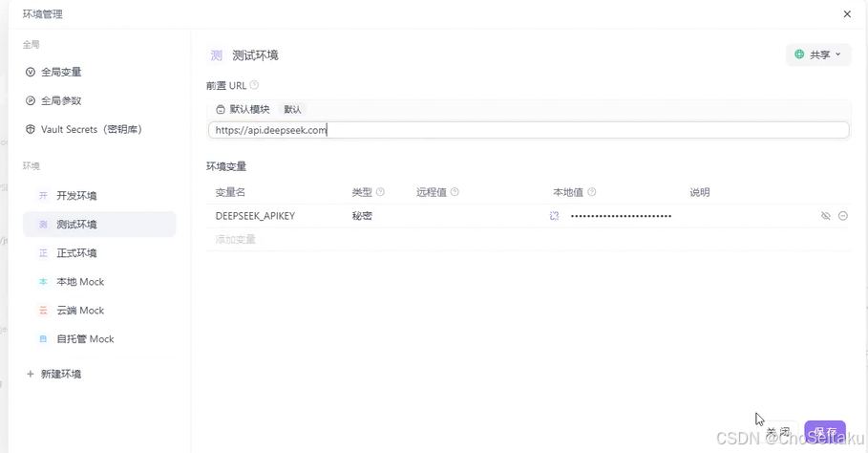Remove the DEEPSEEK_APIKEY variable row
868x453 pixels.
(x=843, y=216)
